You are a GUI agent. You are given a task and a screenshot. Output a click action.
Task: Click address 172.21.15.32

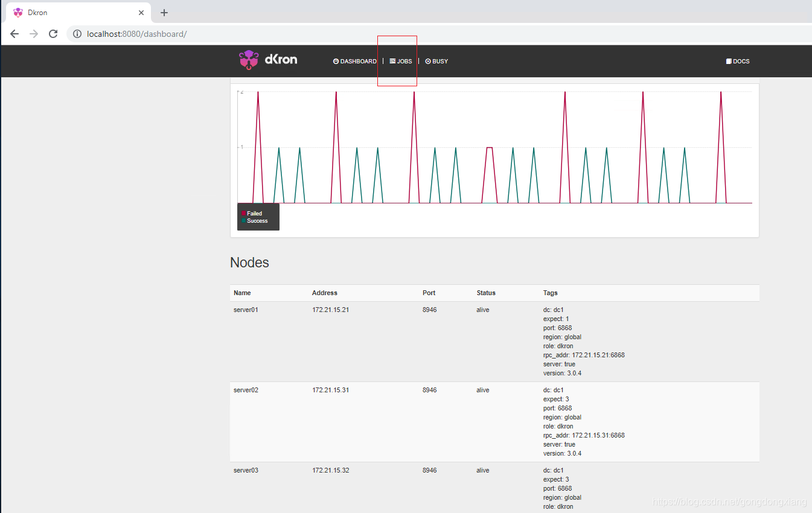click(331, 470)
